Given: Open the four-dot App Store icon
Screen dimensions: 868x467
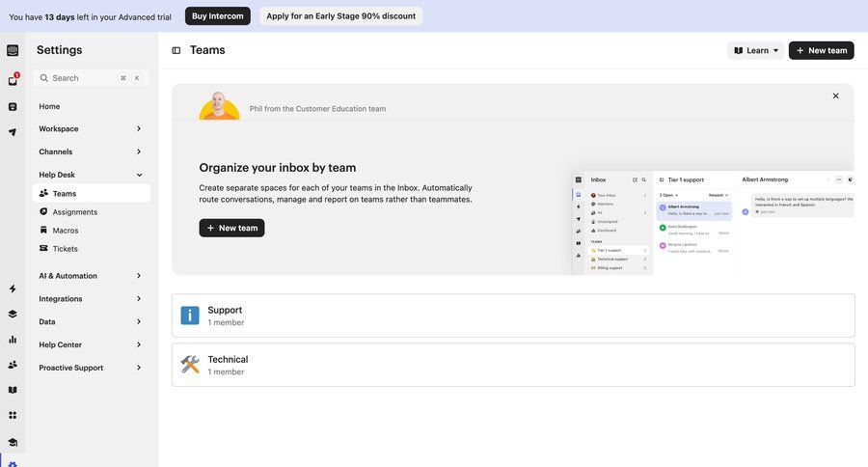Looking at the screenshot, I should [x=13, y=415].
